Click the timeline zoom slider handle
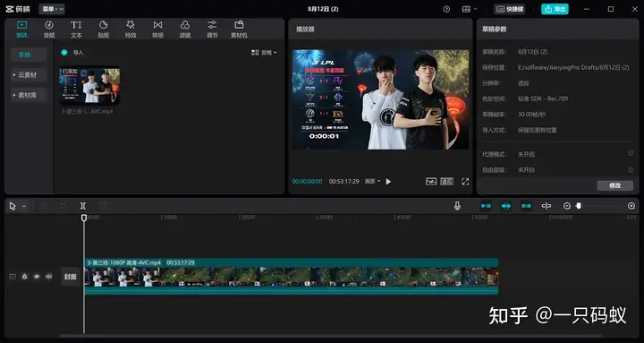 click(x=579, y=206)
